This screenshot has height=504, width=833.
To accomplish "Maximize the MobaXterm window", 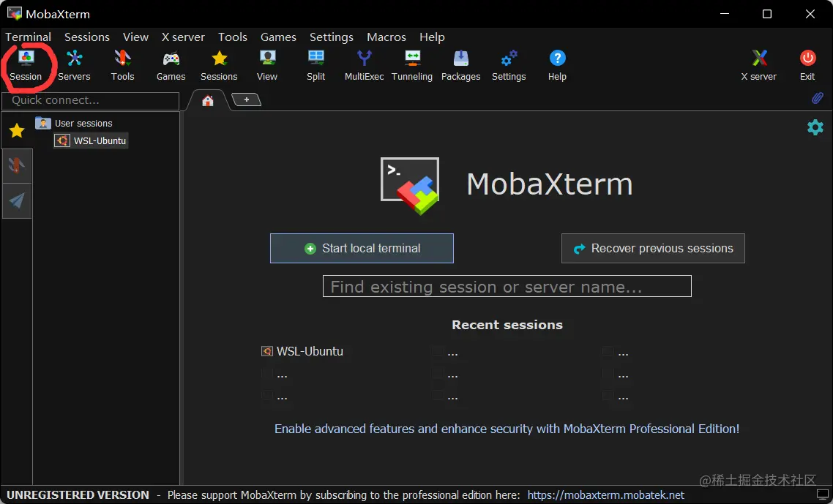I will (x=767, y=14).
